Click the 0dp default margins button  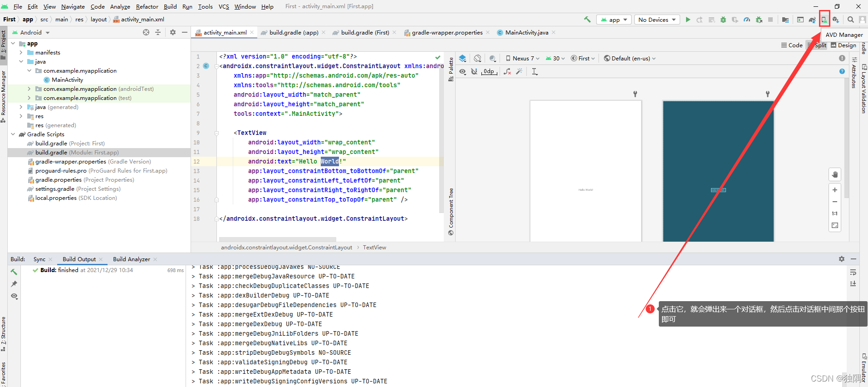tap(489, 71)
